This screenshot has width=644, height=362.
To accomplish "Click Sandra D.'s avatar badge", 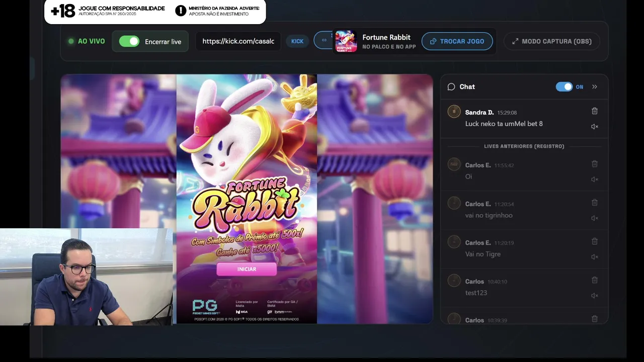I will (454, 112).
